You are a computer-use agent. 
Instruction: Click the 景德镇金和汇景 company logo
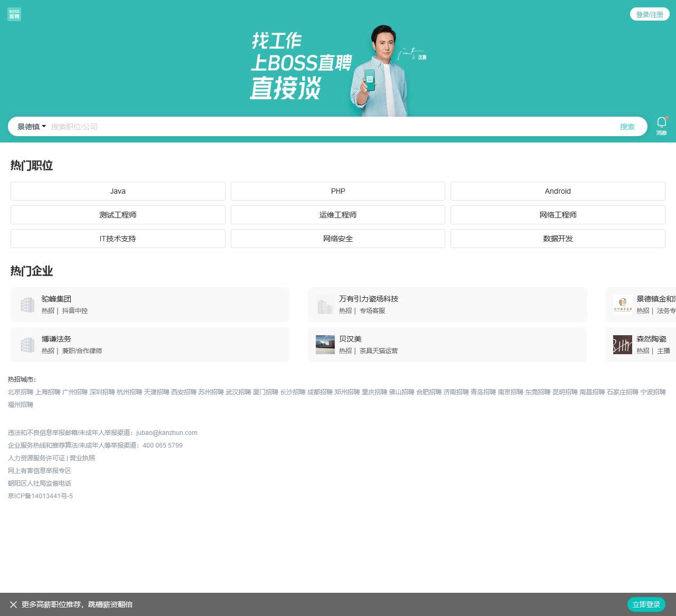tap(622, 305)
